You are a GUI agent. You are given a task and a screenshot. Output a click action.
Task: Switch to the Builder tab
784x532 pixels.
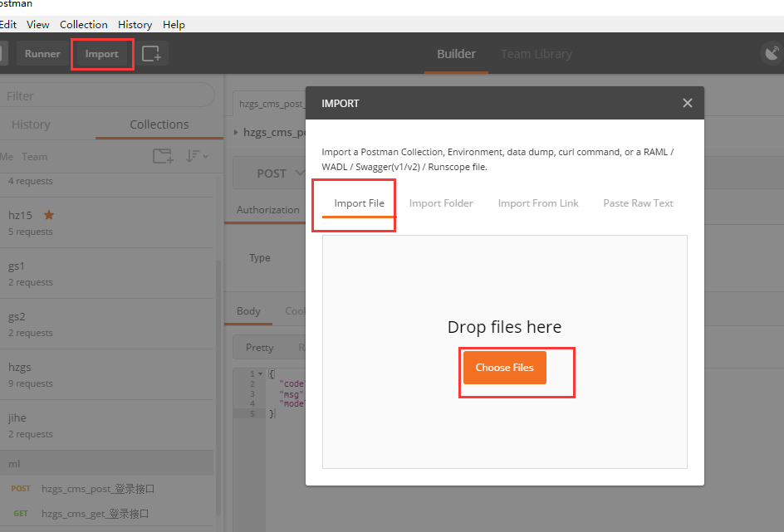pyautogui.click(x=457, y=54)
